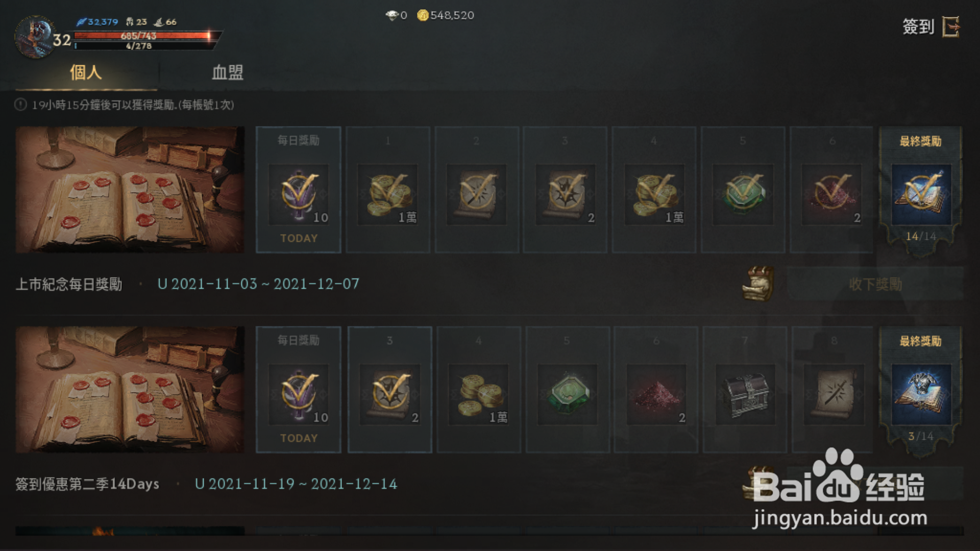The width and height of the screenshot is (980, 551).
Task: Click the 簽到 exit icon
Action: point(950,27)
